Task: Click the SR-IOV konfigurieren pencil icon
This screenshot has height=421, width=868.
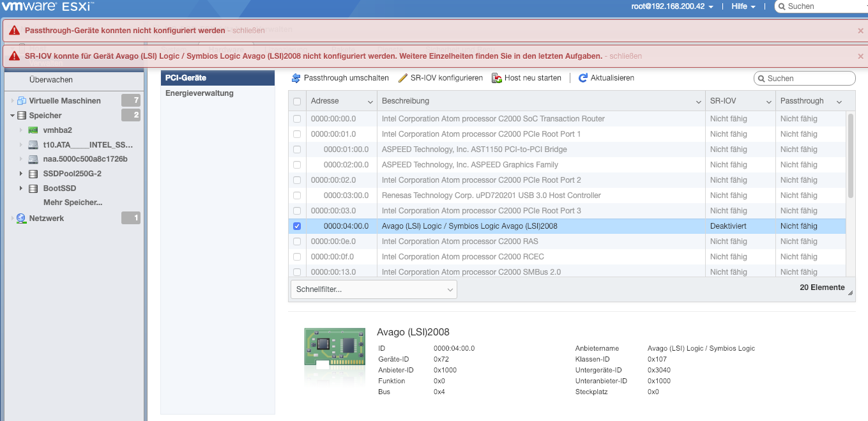Action: point(402,78)
